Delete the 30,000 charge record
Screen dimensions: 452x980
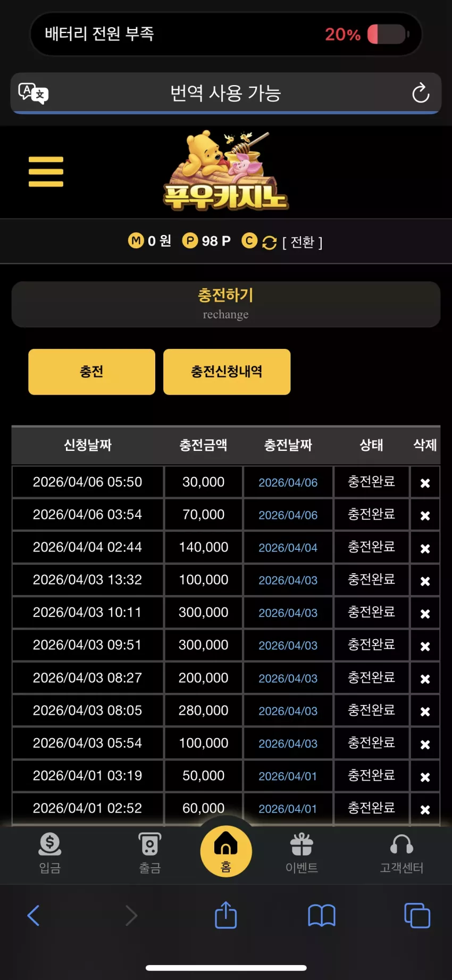[x=425, y=483]
